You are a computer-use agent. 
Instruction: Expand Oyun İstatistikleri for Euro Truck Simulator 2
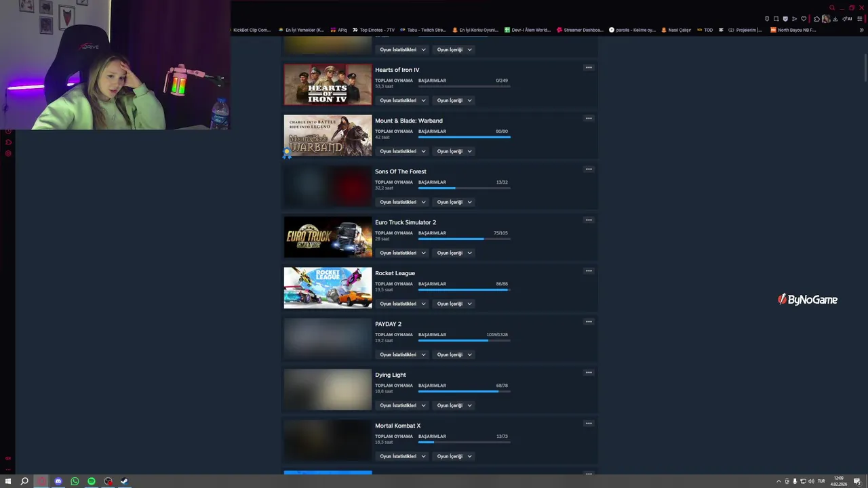pyautogui.click(x=403, y=253)
